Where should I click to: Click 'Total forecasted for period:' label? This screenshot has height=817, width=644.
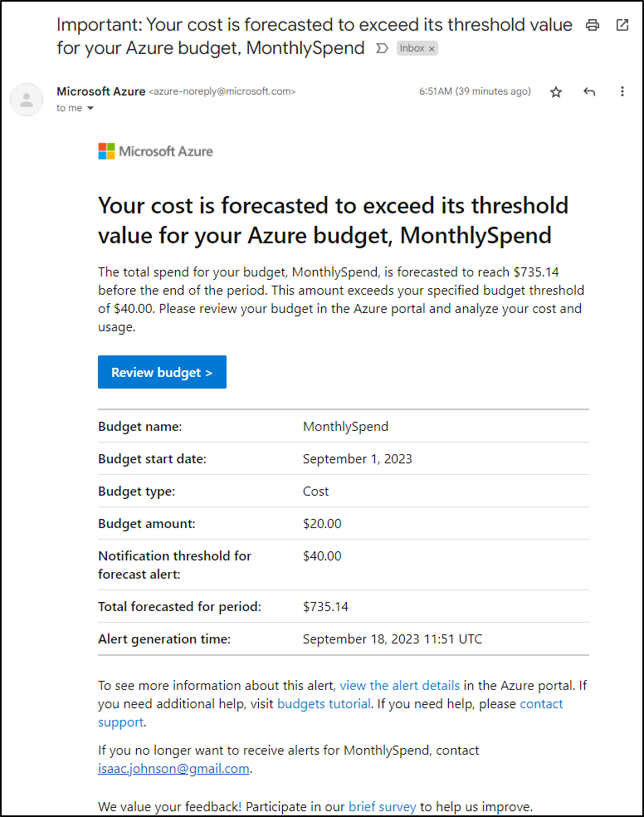(179, 606)
